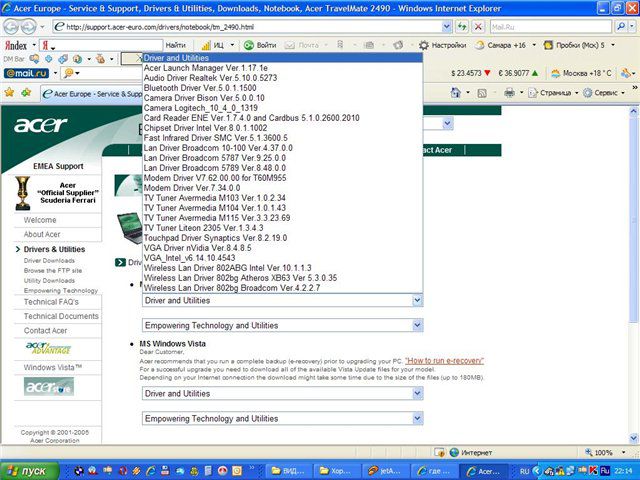Click the пуск Start button
640x480 pixels.
coord(30,471)
